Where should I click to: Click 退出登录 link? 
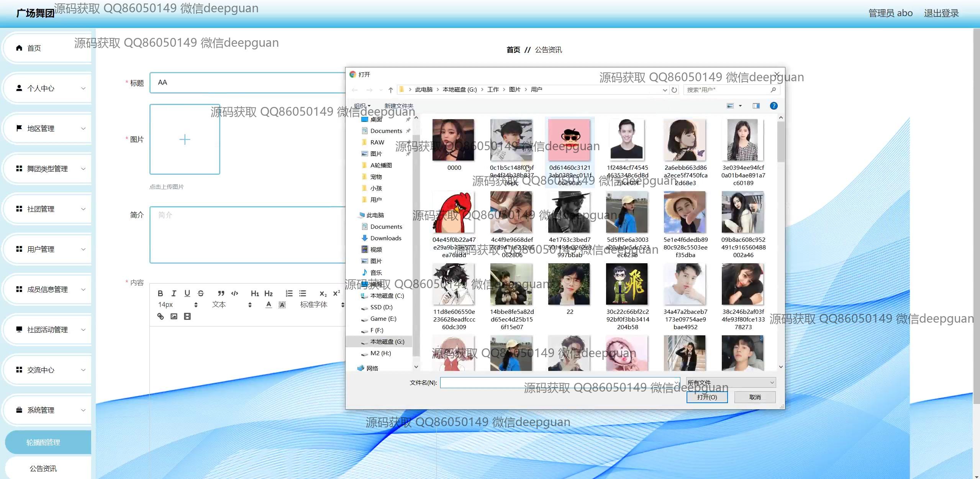pyautogui.click(x=941, y=13)
